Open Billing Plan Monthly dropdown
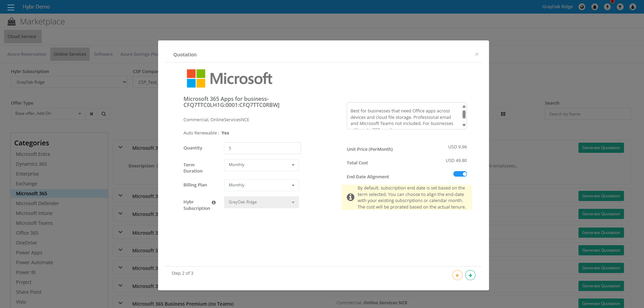 261,185
